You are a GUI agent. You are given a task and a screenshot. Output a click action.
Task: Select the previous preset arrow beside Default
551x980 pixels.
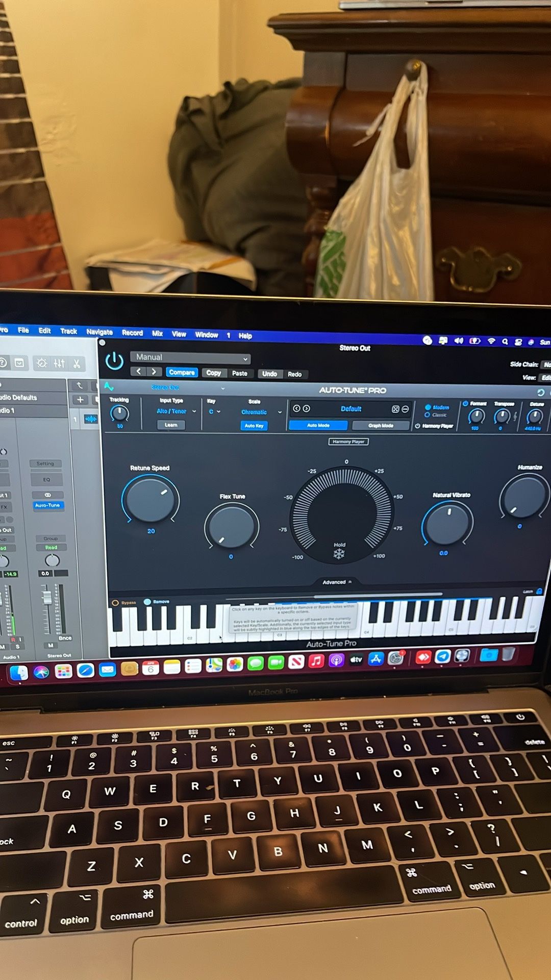click(296, 408)
